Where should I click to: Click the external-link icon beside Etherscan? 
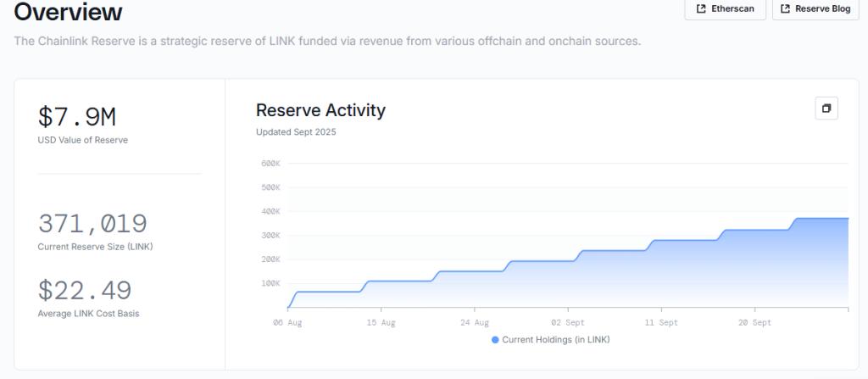[x=701, y=9]
